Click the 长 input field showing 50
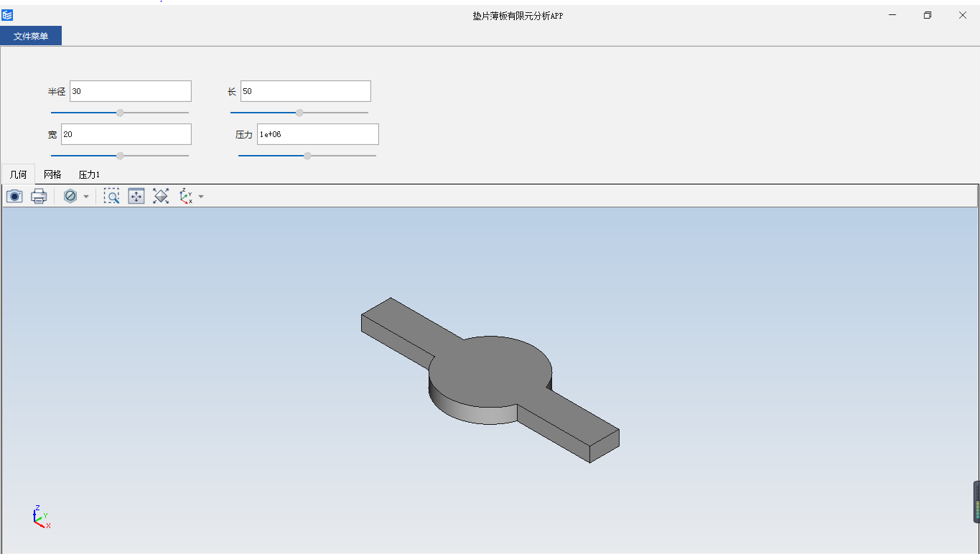980x554 pixels. point(306,91)
